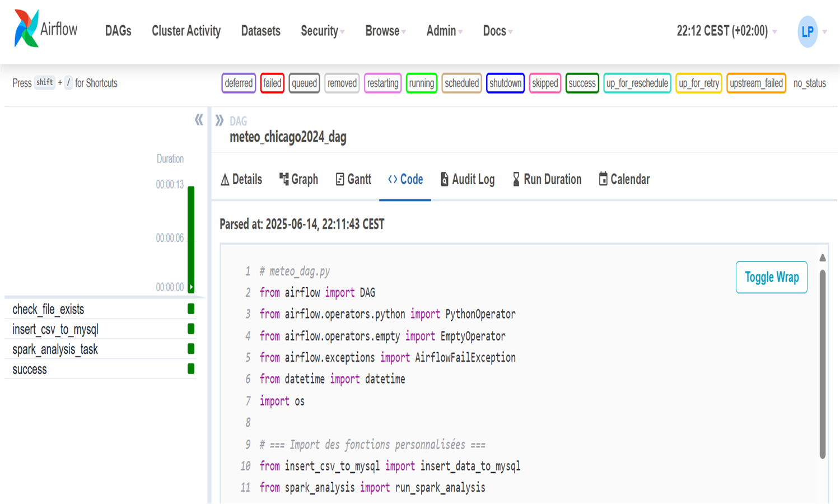Select the green DAG run duration bar
Image resolution: width=840 pixels, height=504 pixels.
pos(191,238)
